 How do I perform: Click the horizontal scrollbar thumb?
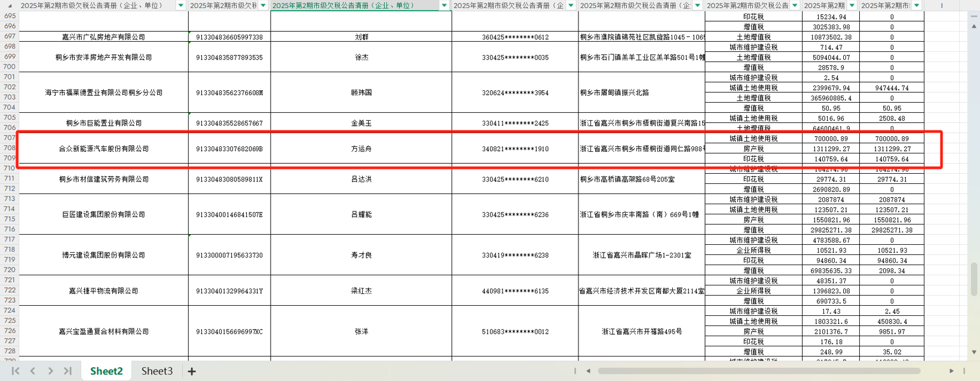click(759, 371)
